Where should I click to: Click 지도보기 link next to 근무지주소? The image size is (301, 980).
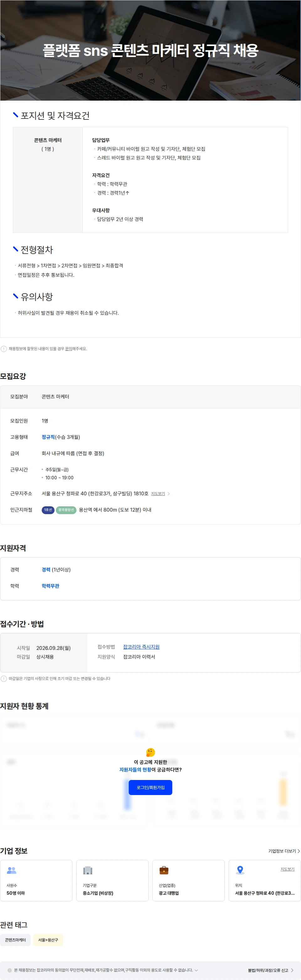coord(158,493)
